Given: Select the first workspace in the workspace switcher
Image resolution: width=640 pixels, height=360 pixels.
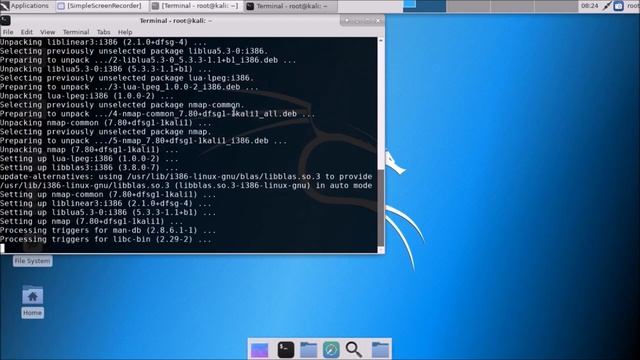Looking at the screenshot, I should point(424,6).
